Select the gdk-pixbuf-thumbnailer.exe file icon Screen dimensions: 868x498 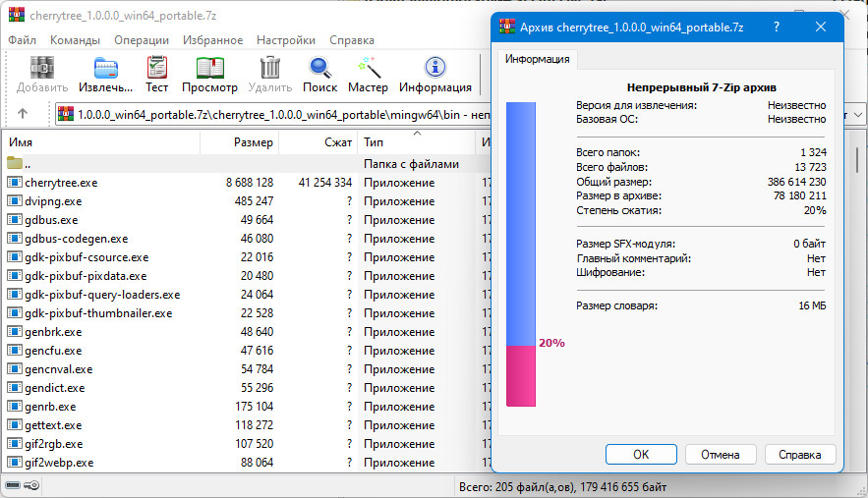pos(15,312)
